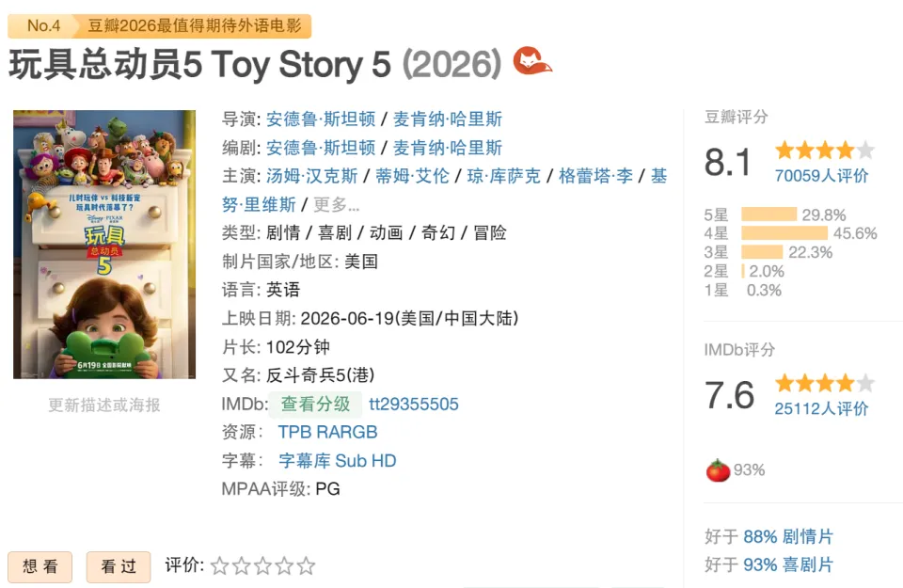Open IMDb link tt29355505
The height and width of the screenshot is (588, 903).
[x=414, y=404]
